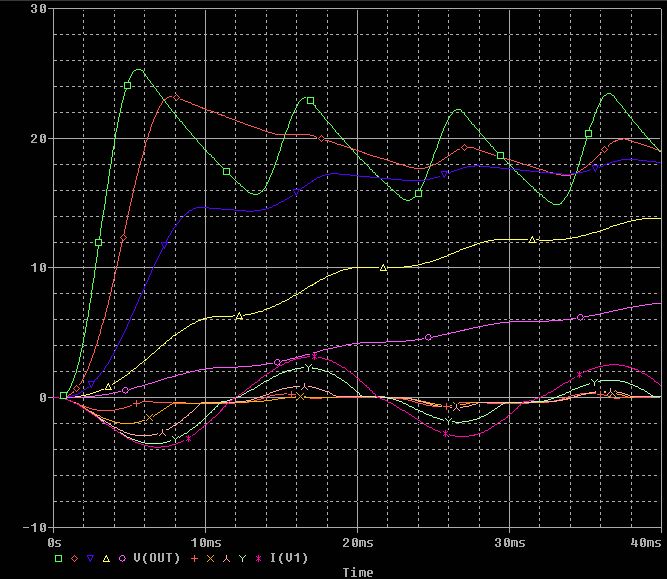
Task: Select the orange X legend symbol
Action: click(x=211, y=559)
